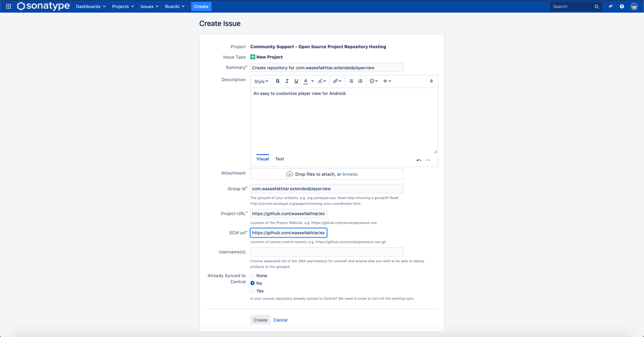Open more formatting options dropdown
This screenshot has height=337, width=644.
pyautogui.click(x=322, y=81)
